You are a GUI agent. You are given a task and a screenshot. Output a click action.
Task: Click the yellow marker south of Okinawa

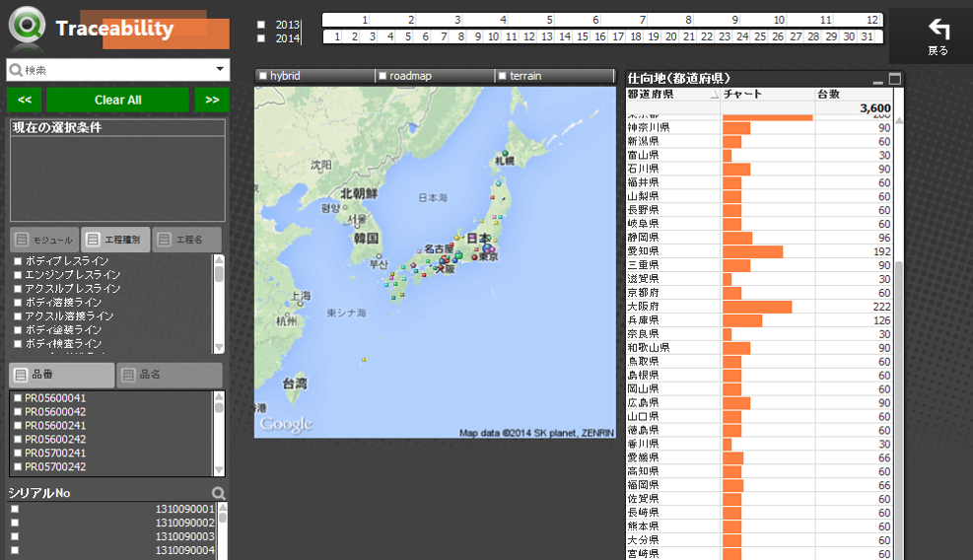click(x=364, y=360)
